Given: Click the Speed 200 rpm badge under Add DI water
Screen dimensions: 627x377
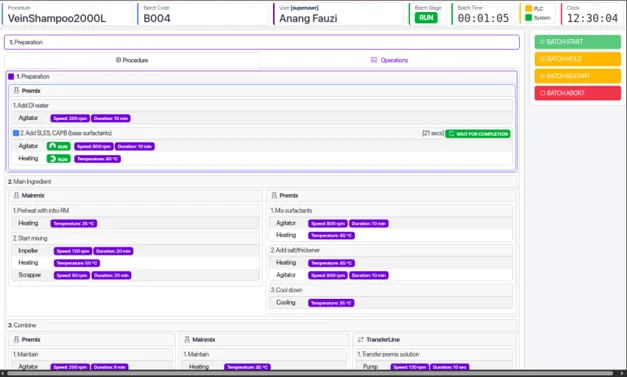Looking at the screenshot, I should click(70, 118).
